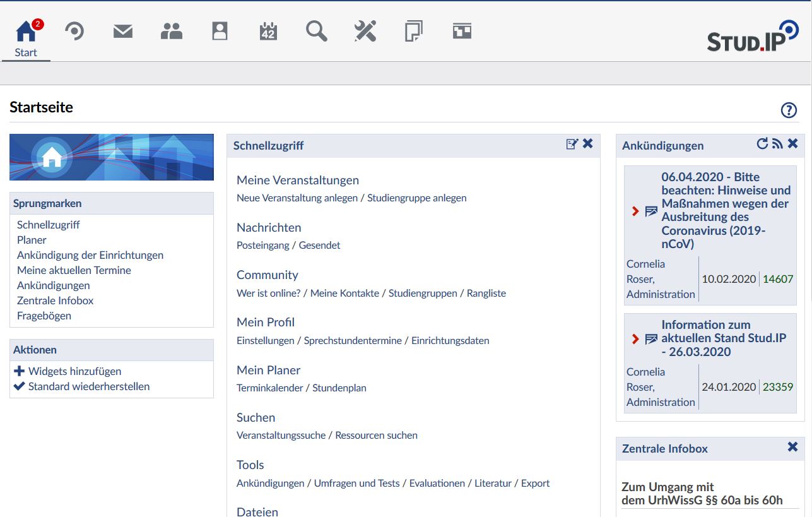The image size is (812, 517).
Task: Open your profile via the person icon
Action: pyautogui.click(x=219, y=29)
